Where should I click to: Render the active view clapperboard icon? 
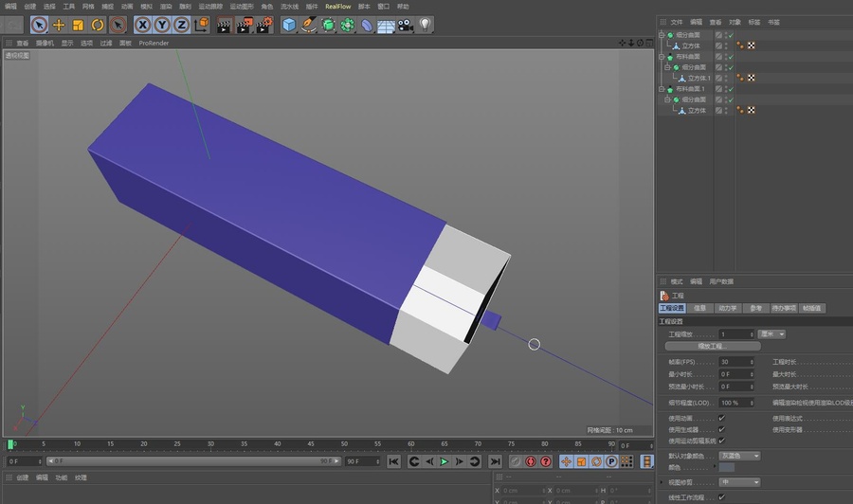(224, 25)
